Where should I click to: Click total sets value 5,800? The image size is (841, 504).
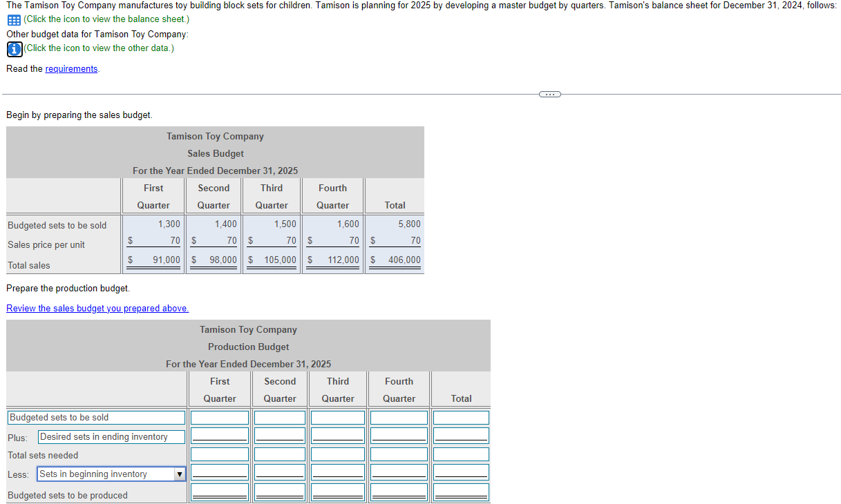click(409, 224)
